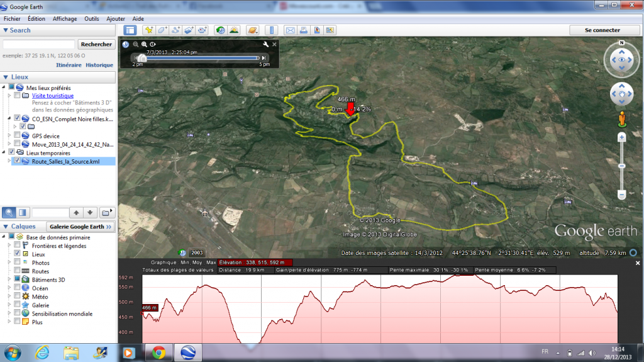Select the Street View pegman
The width and height of the screenshot is (644, 362).
(622, 119)
